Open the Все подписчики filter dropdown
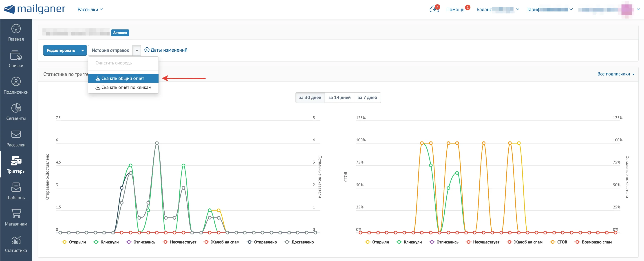This screenshot has height=261, width=644. click(616, 74)
